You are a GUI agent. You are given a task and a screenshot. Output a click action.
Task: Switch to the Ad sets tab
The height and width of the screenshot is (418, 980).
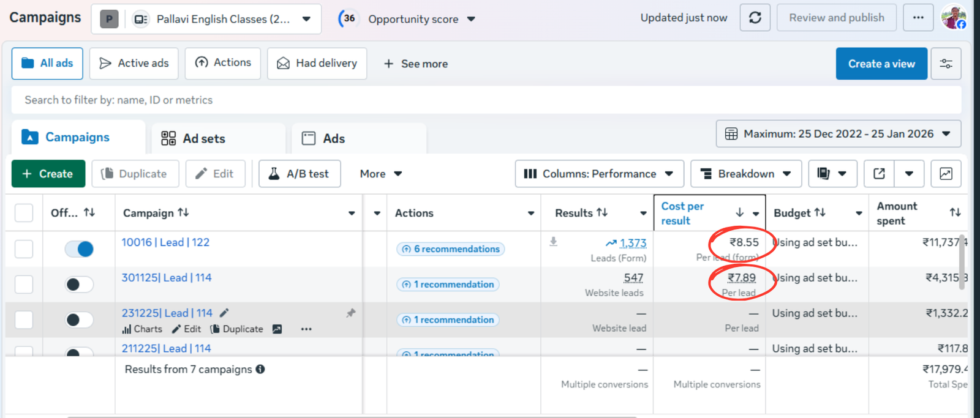tap(218, 138)
